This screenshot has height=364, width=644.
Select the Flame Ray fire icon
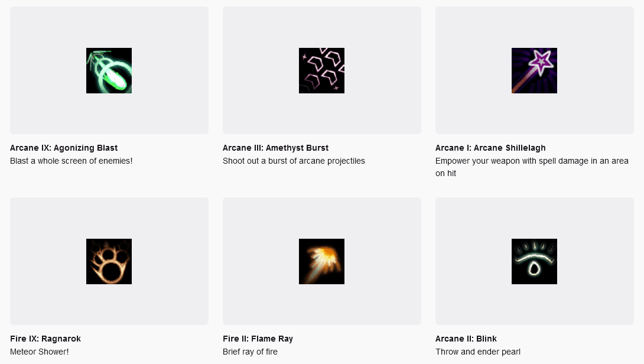(x=321, y=261)
